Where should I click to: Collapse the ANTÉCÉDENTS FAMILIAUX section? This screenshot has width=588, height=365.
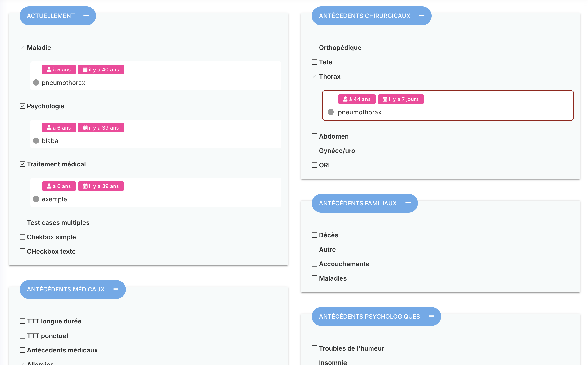(x=408, y=203)
